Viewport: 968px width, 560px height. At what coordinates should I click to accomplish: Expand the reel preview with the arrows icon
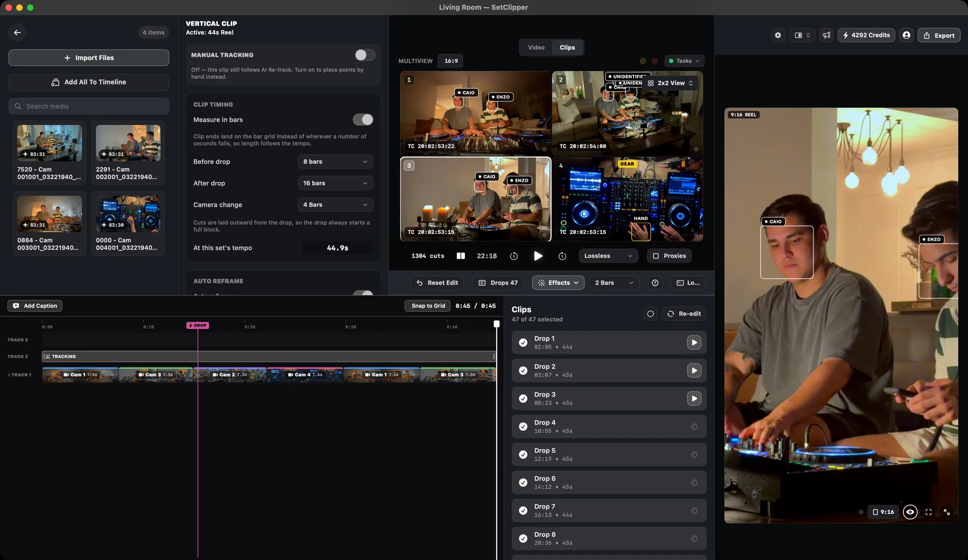point(947,512)
